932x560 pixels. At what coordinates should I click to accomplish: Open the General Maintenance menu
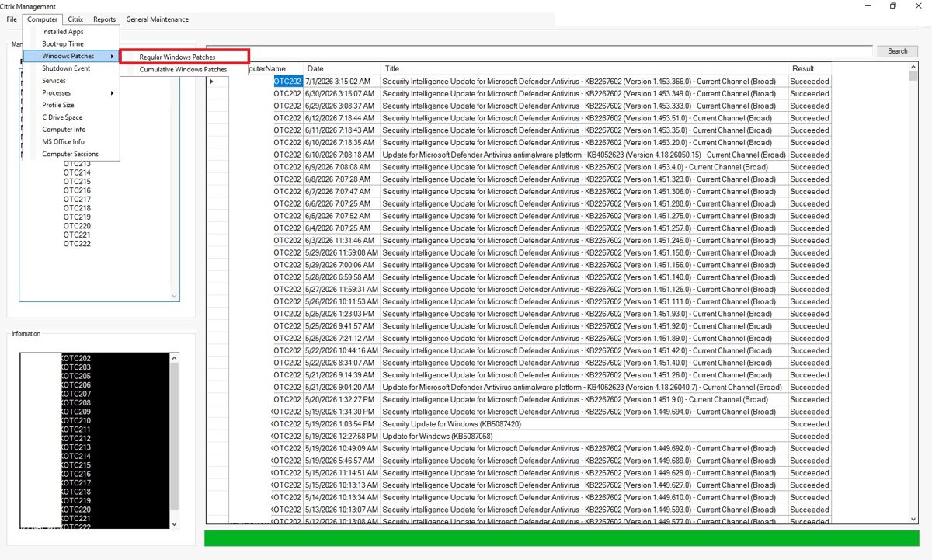pos(157,19)
